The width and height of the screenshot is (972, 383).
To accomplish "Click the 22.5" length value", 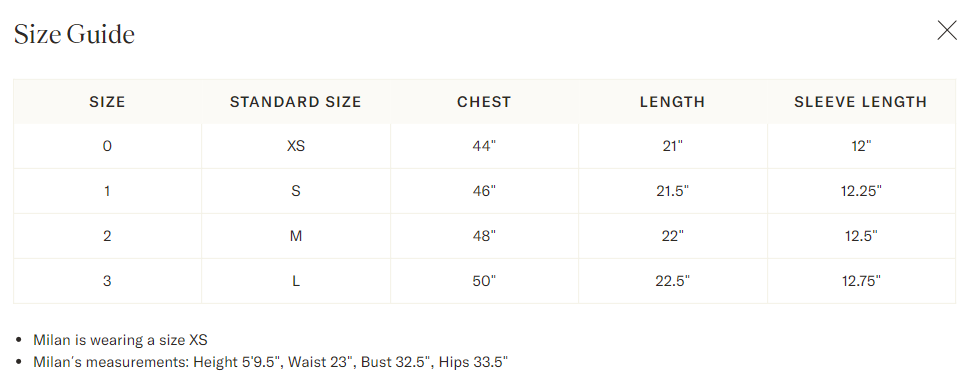I will 673,281.
